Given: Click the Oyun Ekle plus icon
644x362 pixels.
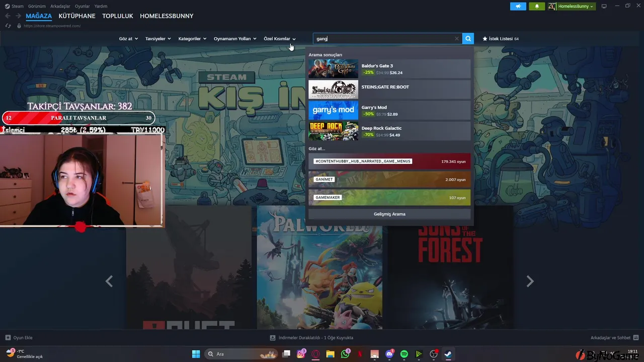Looking at the screenshot, I should pyautogui.click(x=8, y=338).
